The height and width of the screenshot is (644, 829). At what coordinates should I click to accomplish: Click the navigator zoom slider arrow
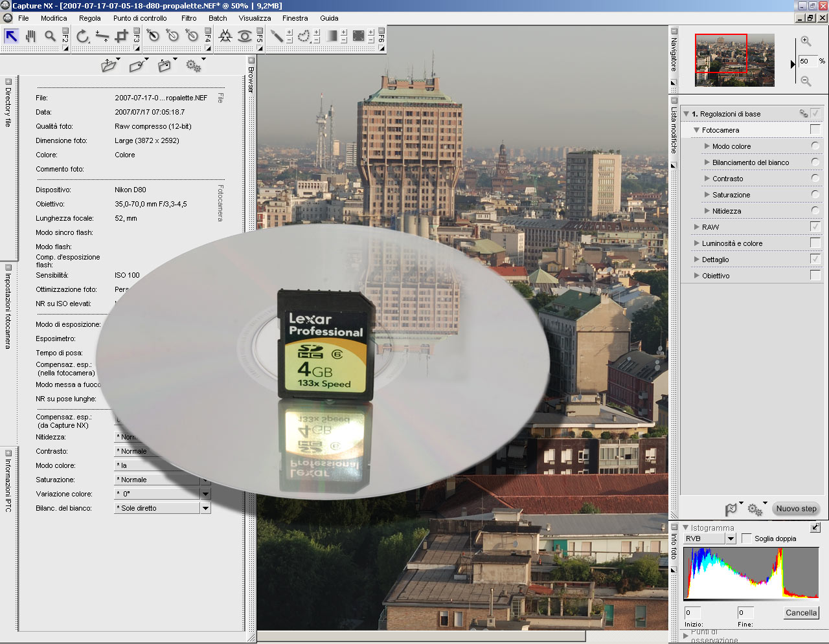(793, 64)
